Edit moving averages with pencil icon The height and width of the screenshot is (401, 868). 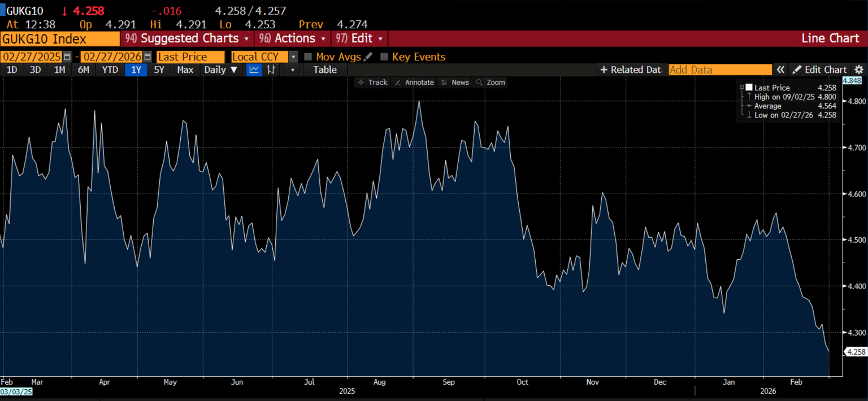click(x=368, y=57)
